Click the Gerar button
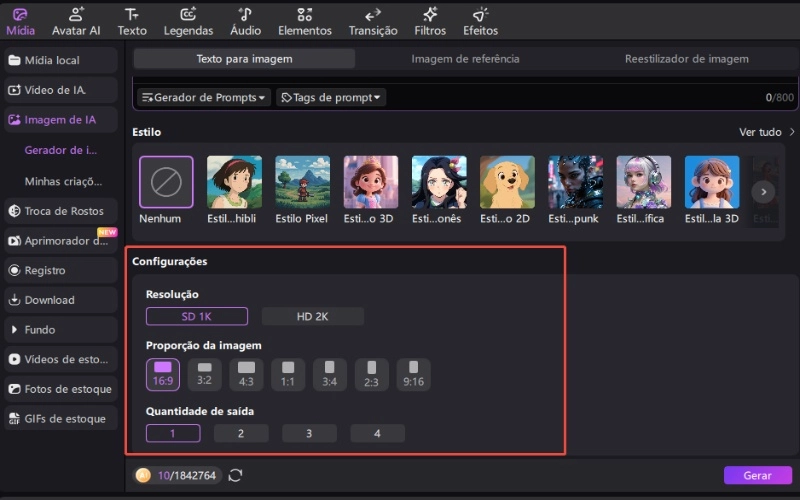Image resolution: width=800 pixels, height=500 pixels. point(758,476)
